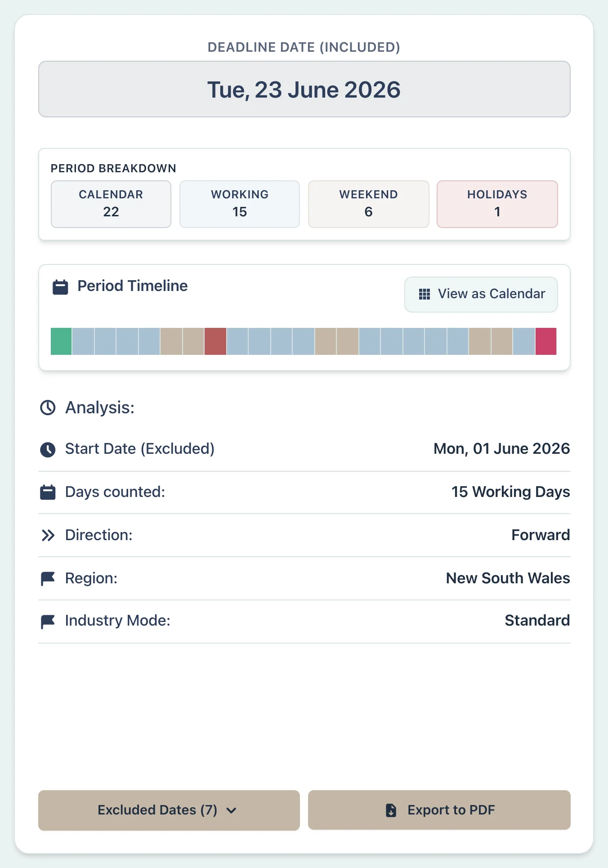Click the chevron arrow beside Excluded Dates

[x=232, y=810]
